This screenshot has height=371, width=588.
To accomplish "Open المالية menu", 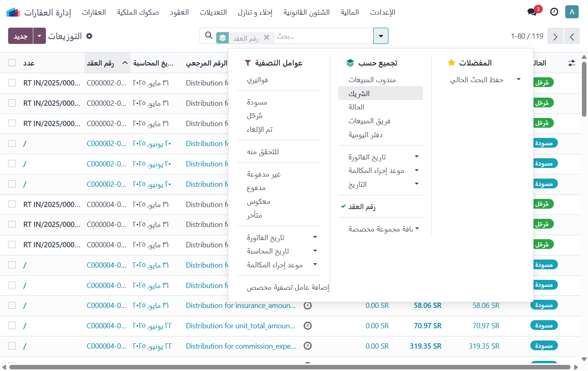I will coord(350,12).
